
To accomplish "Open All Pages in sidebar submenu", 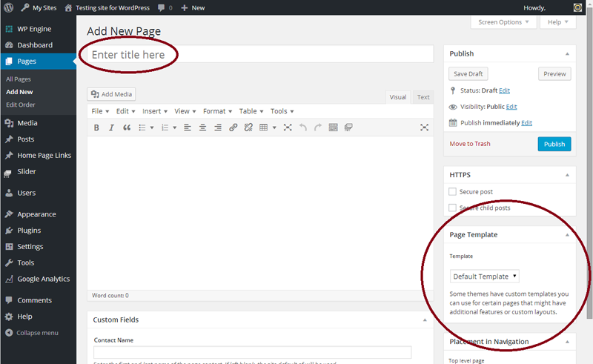I will [19, 79].
